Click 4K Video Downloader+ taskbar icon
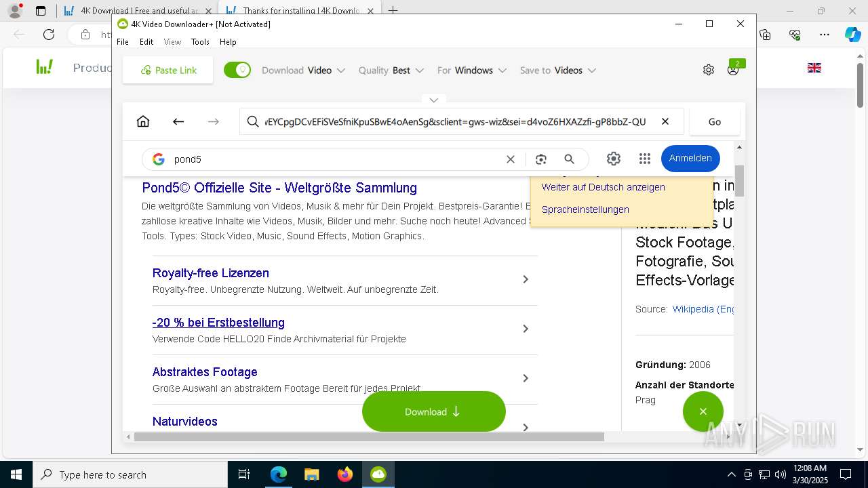This screenshot has width=868, height=488. point(378,474)
